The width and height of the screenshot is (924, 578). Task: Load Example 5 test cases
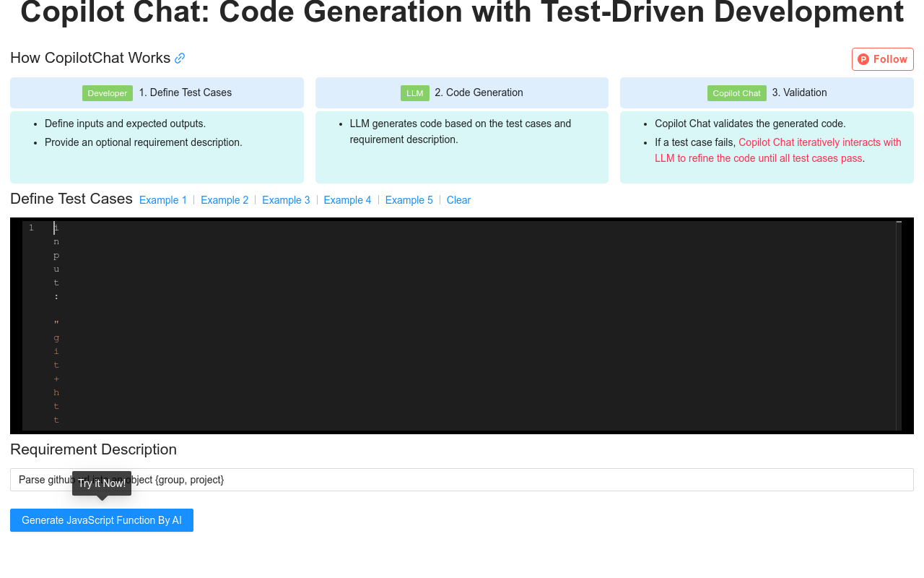pos(409,200)
